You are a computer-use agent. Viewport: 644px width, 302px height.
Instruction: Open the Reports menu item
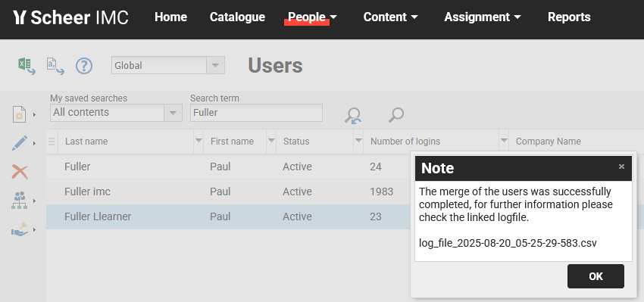point(569,17)
